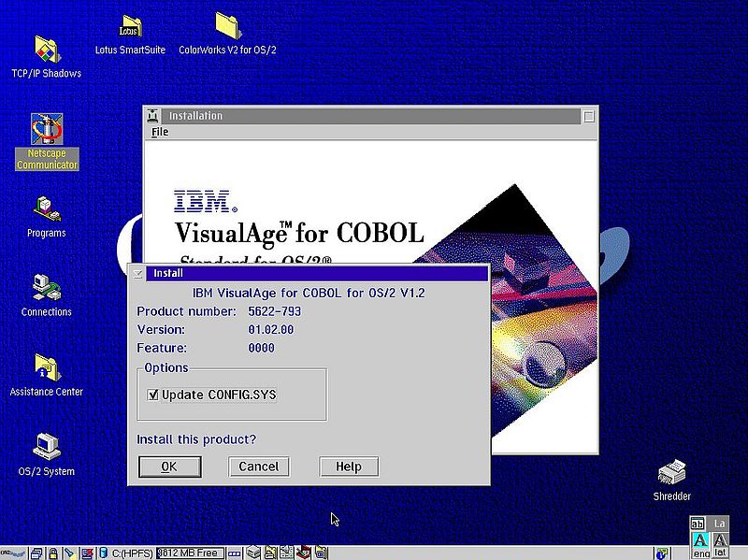
Task: Open the Assistance Center icon
Action: [x=46, y=367]
